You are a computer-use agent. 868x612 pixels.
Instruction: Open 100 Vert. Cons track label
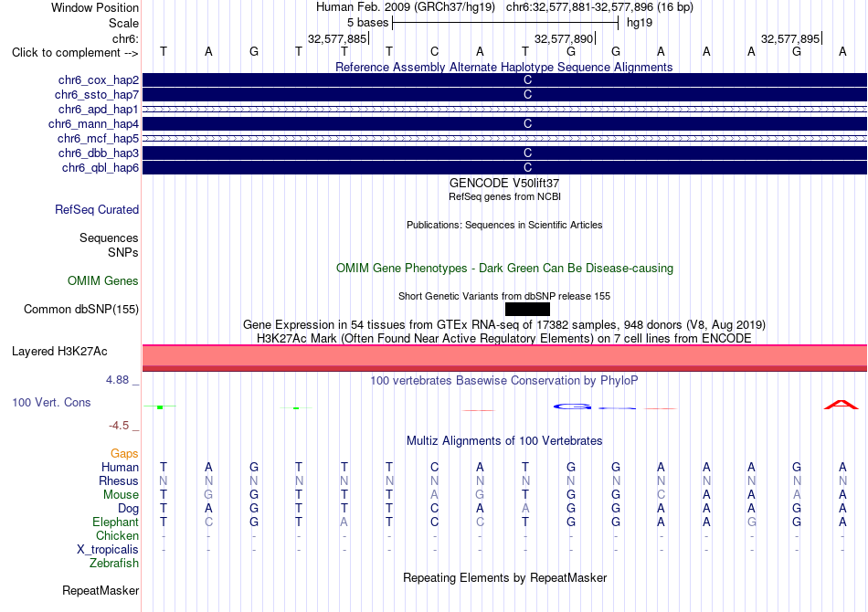51,402
